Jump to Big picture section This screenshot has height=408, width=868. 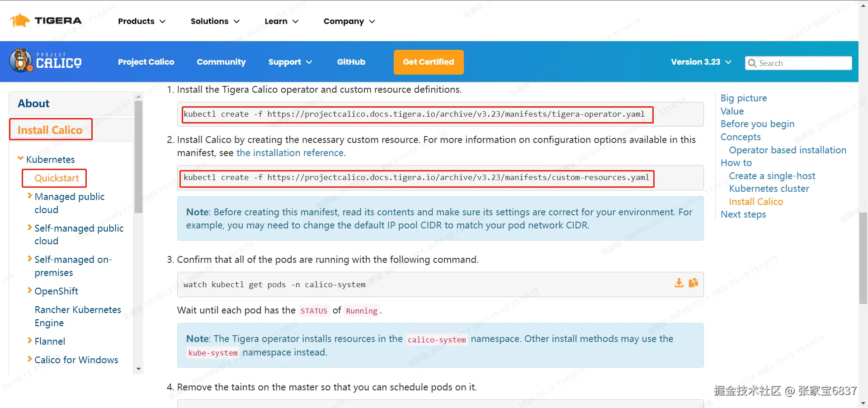point(744,98)
